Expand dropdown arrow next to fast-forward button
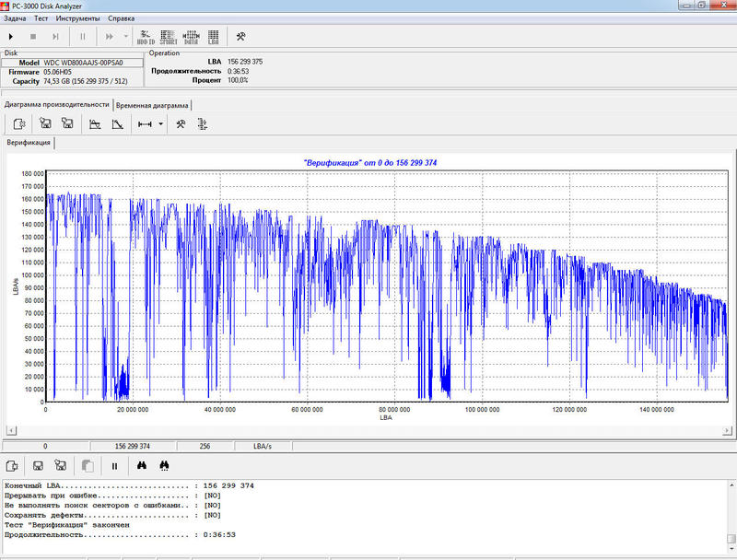 point(125,36)
